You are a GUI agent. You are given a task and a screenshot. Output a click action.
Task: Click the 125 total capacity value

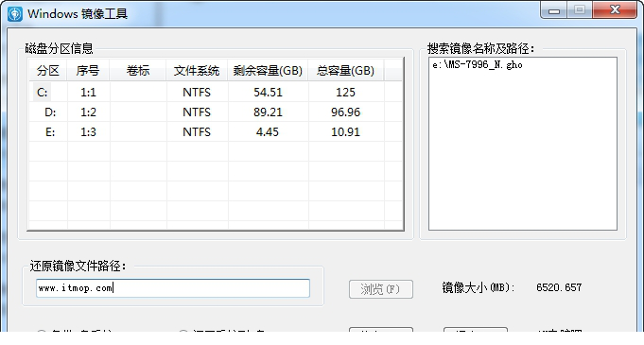(345, 92)
